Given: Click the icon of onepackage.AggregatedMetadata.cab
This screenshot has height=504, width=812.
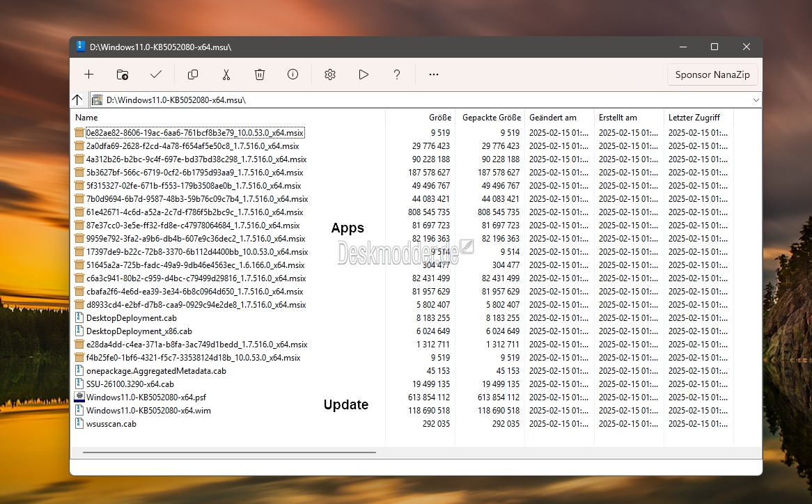Looking at the screenshot, I should click(x=79, y=370).
